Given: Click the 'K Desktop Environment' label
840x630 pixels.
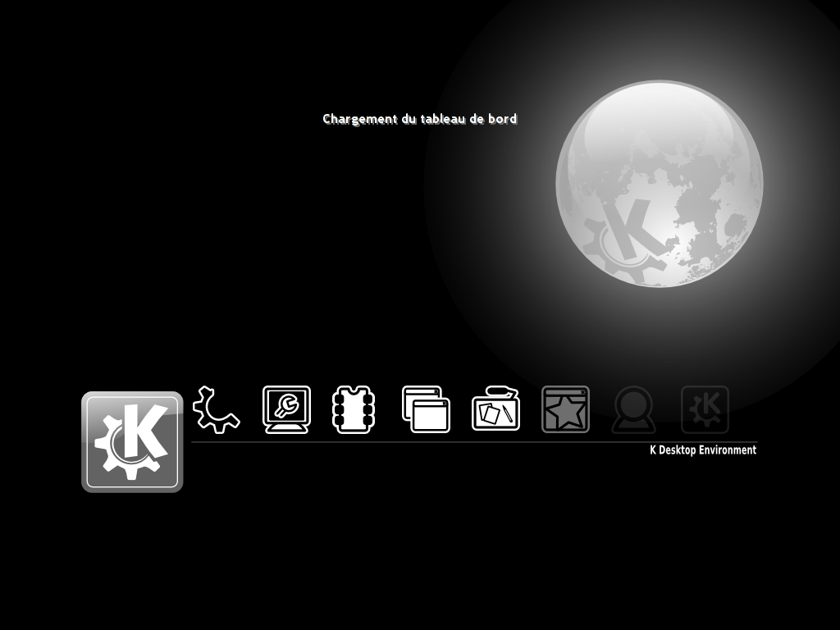Looking at the screenshot, I should pos(703,450).
